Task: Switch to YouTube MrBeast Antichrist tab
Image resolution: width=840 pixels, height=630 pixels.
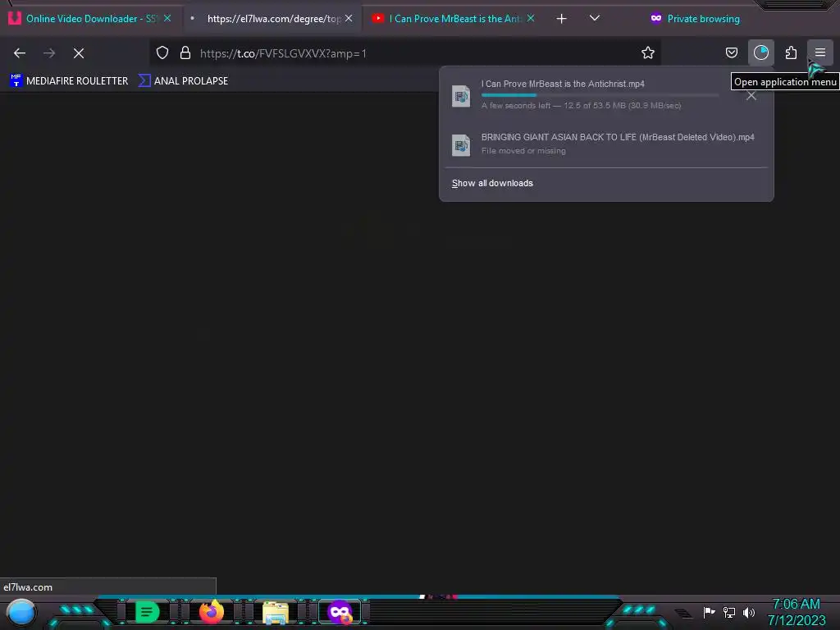Action: (x=452, y=19)
